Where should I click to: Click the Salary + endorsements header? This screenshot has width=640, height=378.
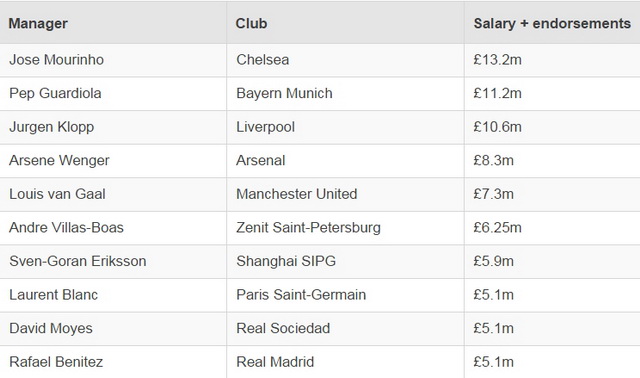[x=552, y=24]
